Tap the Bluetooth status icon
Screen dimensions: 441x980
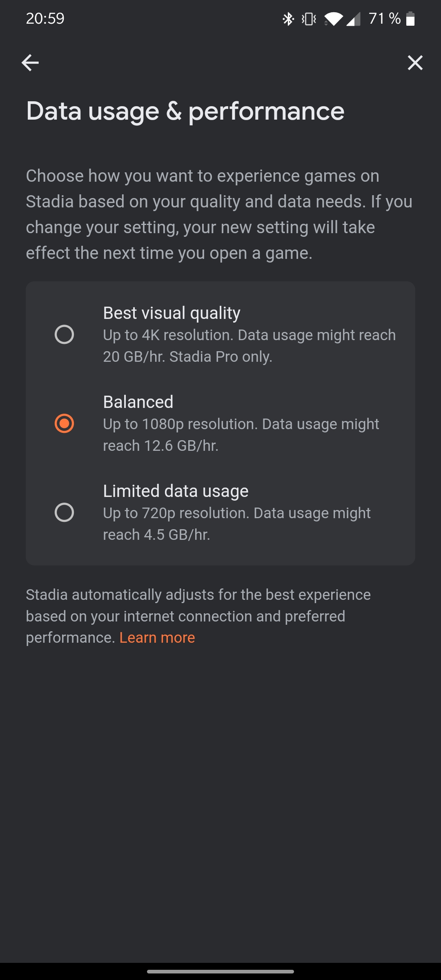288,19
